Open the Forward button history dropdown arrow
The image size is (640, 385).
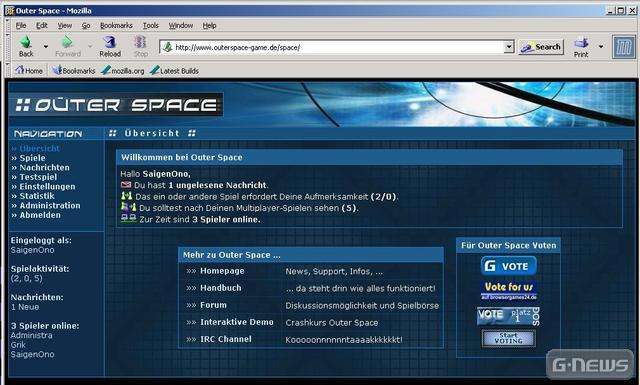[x=90, y=47]
